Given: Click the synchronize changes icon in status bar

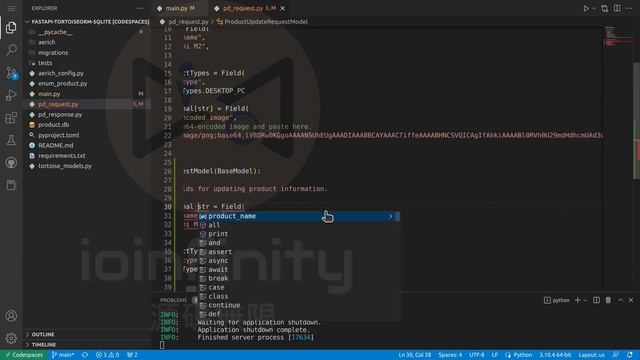Looking at the screenshot, I should click(84, 355).
